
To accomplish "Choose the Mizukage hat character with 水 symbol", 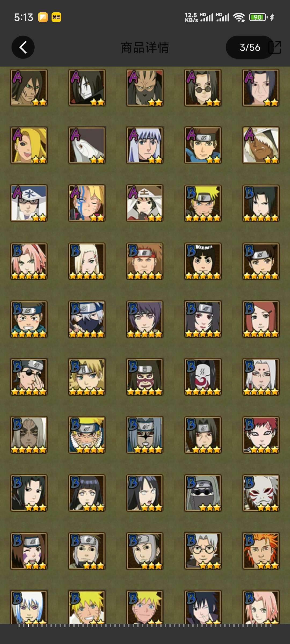I will pos(29,203).
